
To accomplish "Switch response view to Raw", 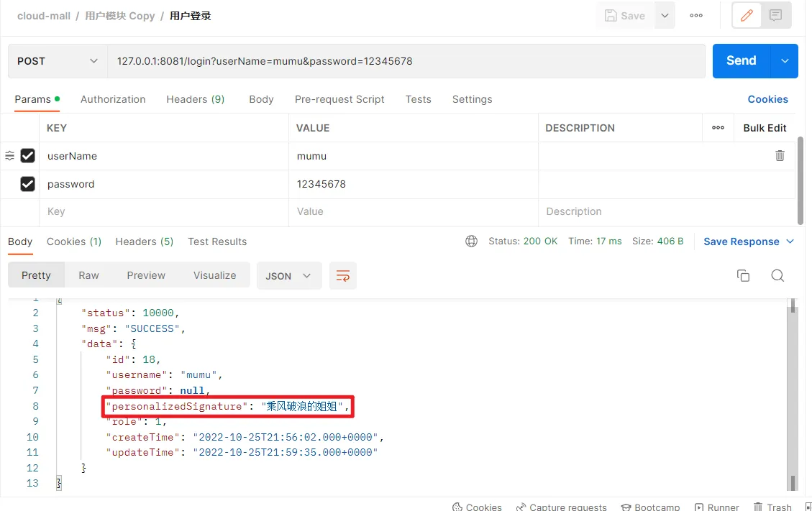I will pos(88,275).
